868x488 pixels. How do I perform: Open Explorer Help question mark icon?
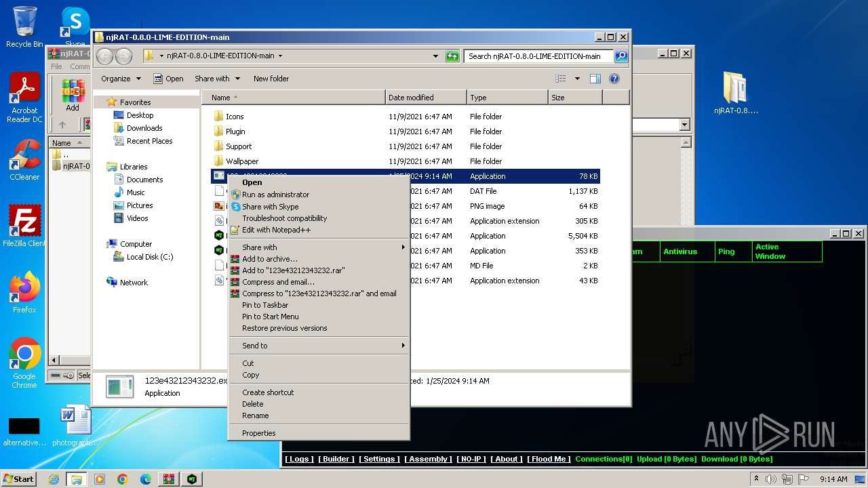[614, 79]
